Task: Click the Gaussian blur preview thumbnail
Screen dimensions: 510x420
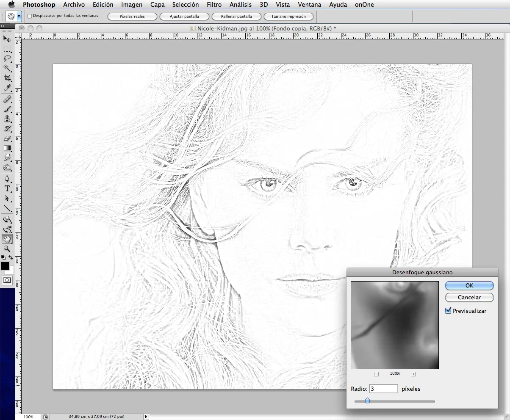Action: [395, 325]
